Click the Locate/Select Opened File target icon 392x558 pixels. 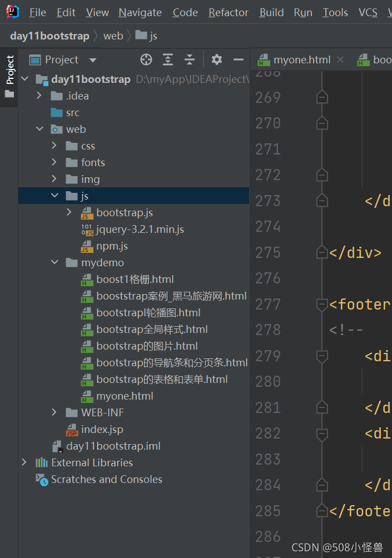(146, 60)
